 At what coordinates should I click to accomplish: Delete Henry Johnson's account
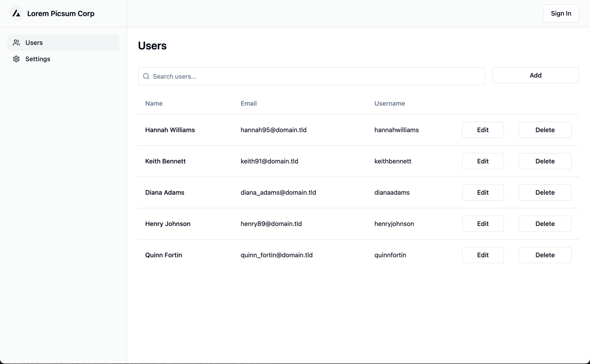(x=545, y=224)
